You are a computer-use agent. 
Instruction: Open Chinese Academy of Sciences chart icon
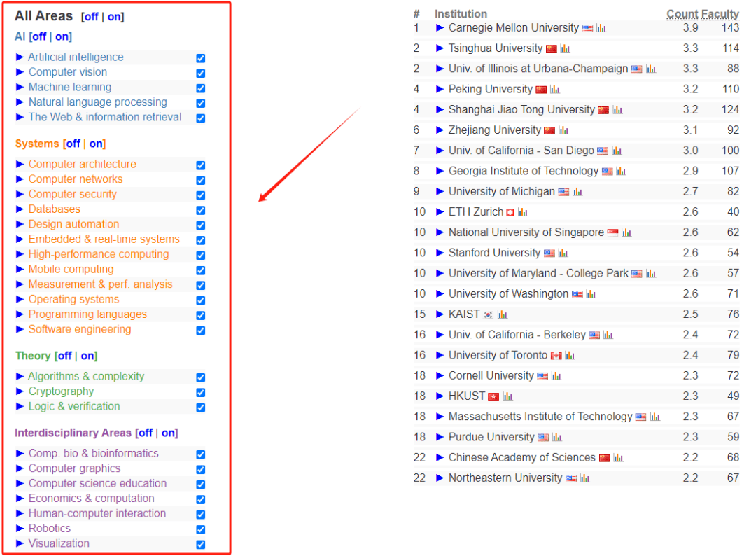point(618,458)
